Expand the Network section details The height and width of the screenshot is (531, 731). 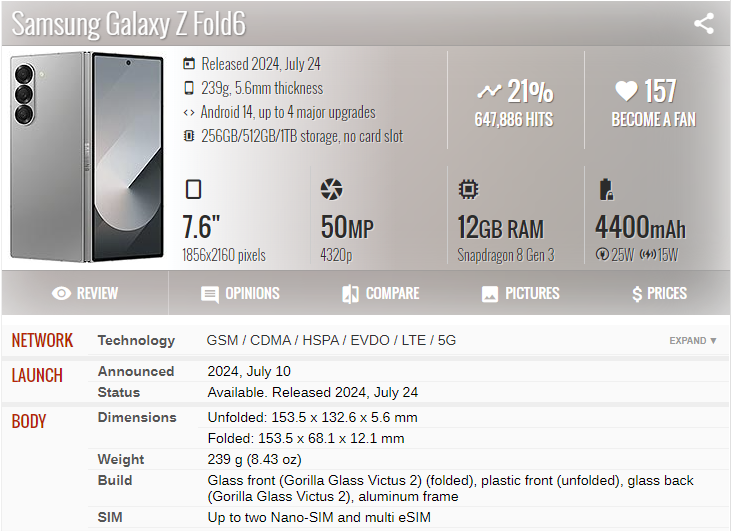point(693,341)
